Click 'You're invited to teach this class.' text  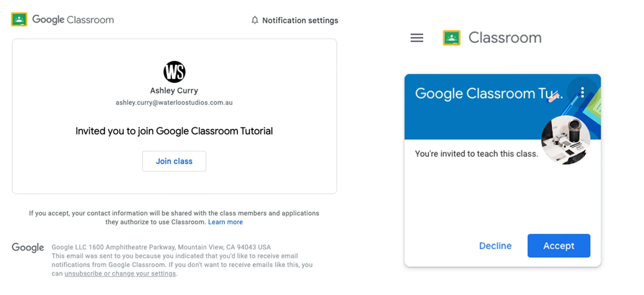476,154
